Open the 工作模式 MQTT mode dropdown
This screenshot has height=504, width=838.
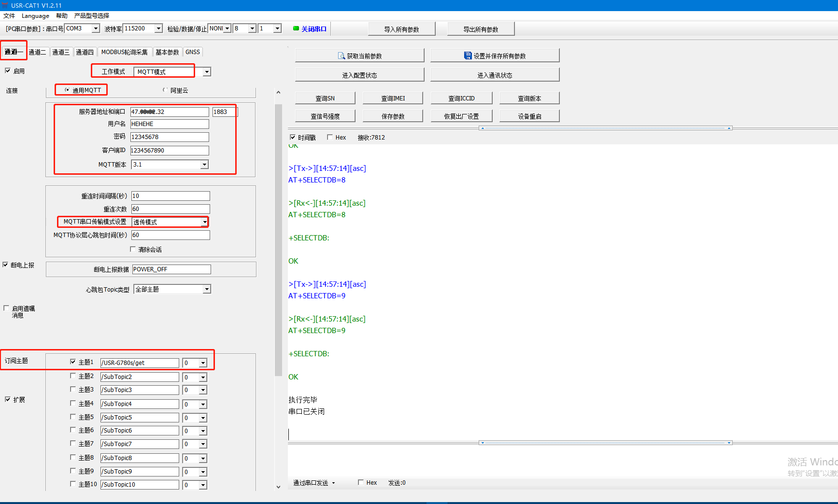click(x=207, y=72)
